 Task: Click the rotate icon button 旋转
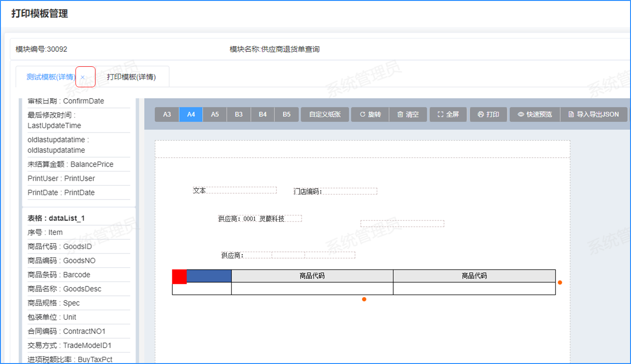(370, 115)
